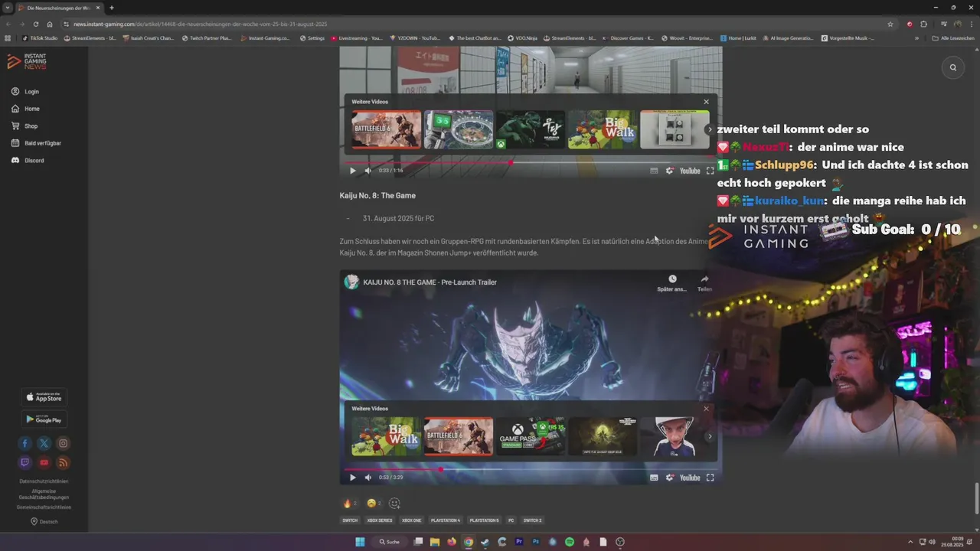Add sad face emoji reaction
The width and height of the screenshot is (980, 551).
(374, 504)
